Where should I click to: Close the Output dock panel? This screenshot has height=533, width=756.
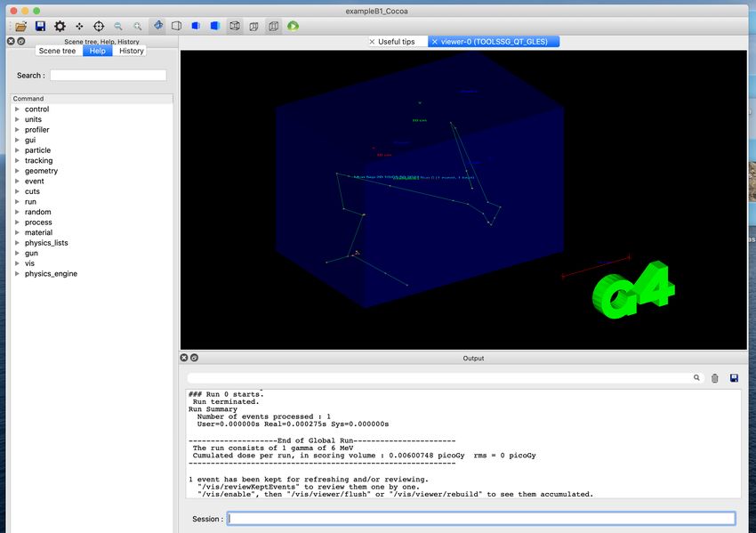pyautogui.click(x=184, y=358)
